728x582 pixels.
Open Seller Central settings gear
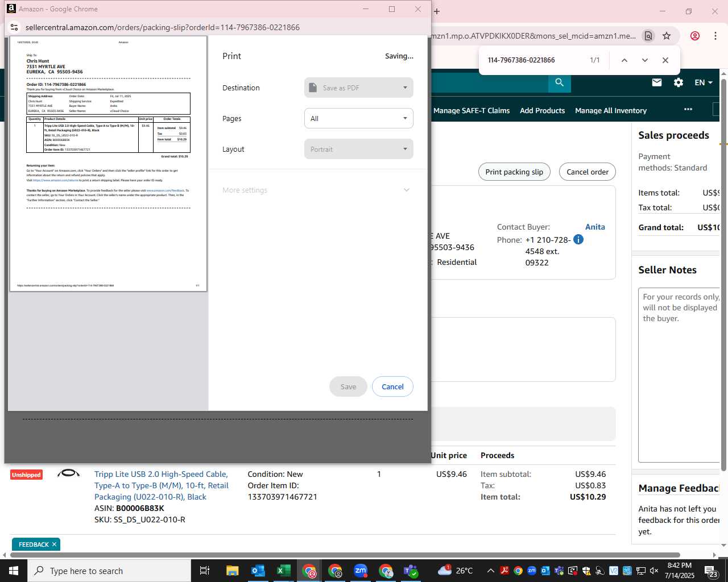[x=679, y=82]
